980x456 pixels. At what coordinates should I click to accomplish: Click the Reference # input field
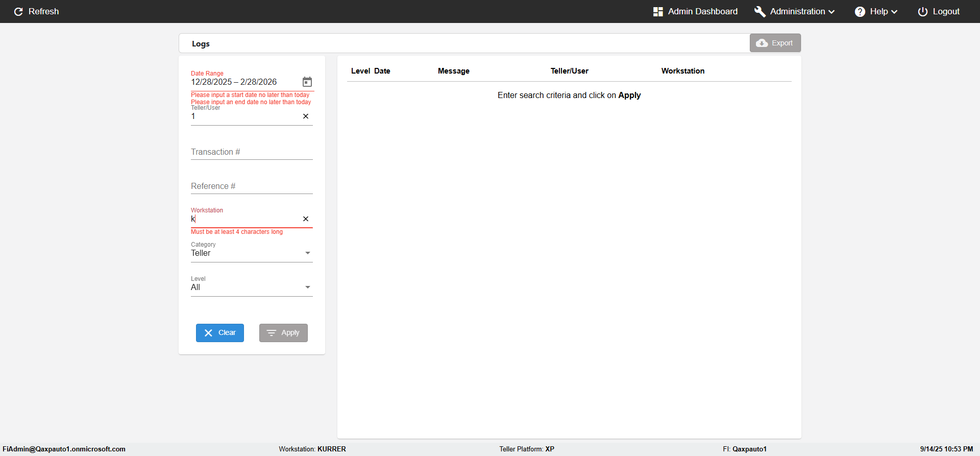tap(252, 186)
